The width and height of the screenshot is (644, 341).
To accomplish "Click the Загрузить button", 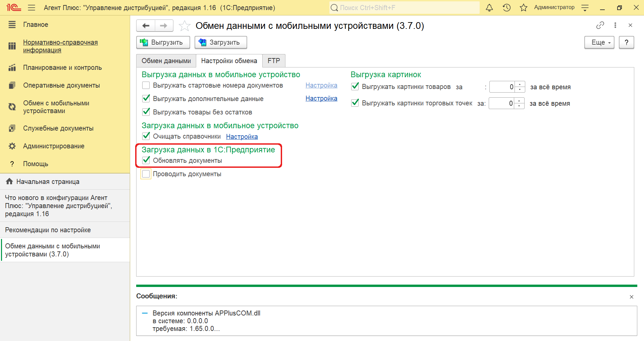I will [x=221, y=42].
